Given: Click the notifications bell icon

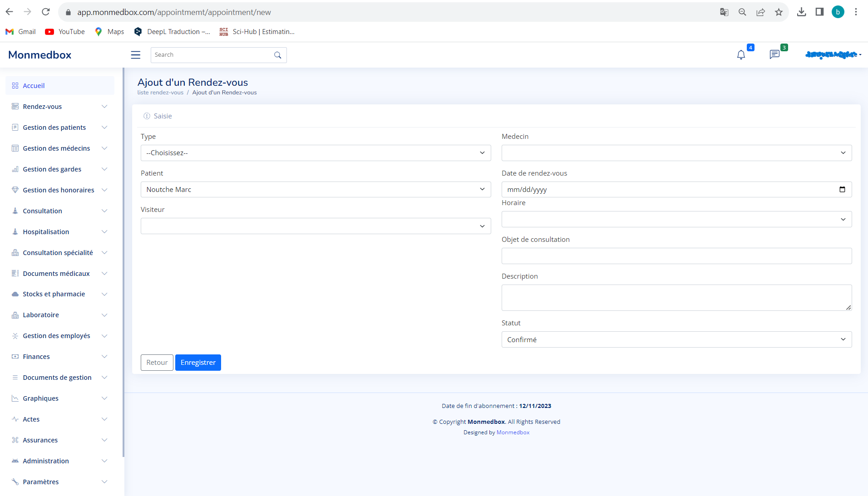Looking at the screenshot, I should click(x=741, y=55).
